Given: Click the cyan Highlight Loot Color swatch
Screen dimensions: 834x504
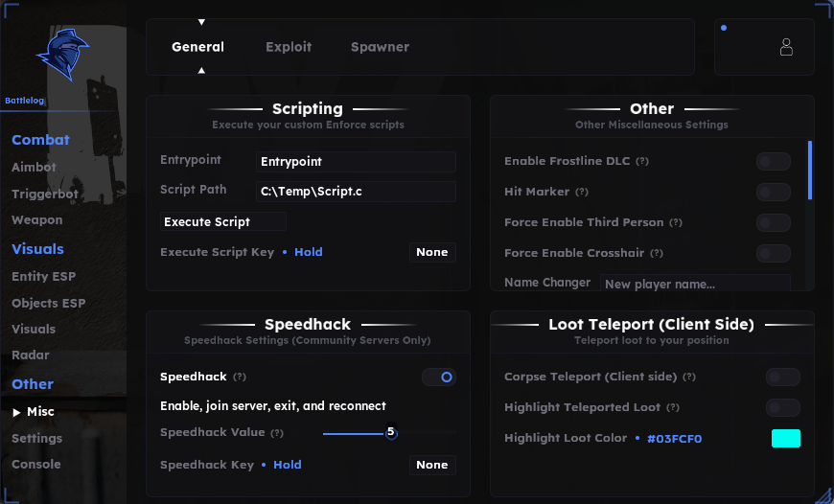Looking at the screenshot, I should click(x=786, y=438).
